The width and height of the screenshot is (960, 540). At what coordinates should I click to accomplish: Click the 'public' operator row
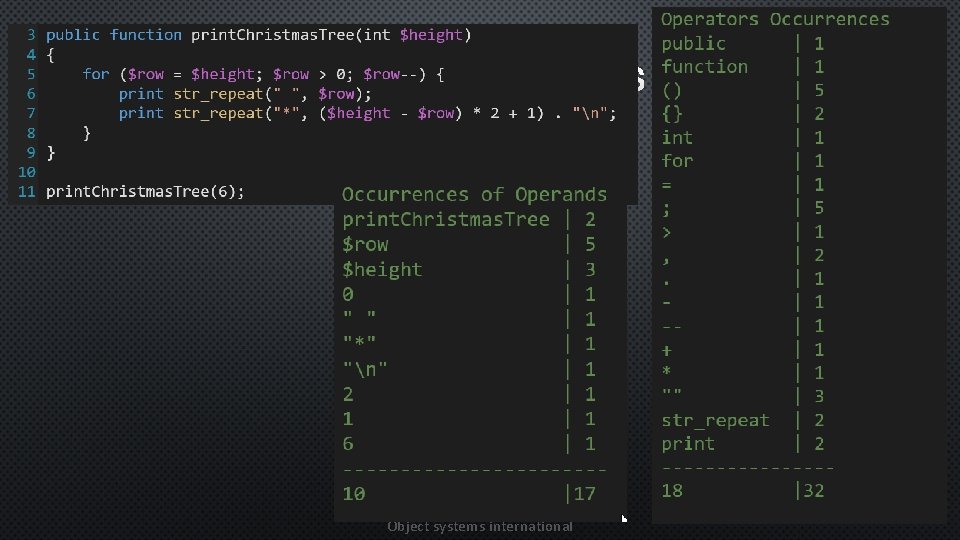point(743,43)
